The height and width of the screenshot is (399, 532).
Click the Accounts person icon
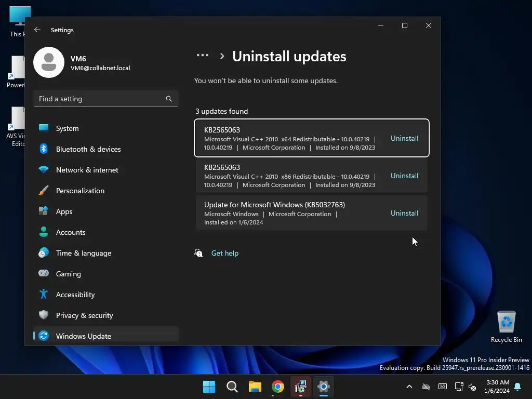[x=44, y=232]
